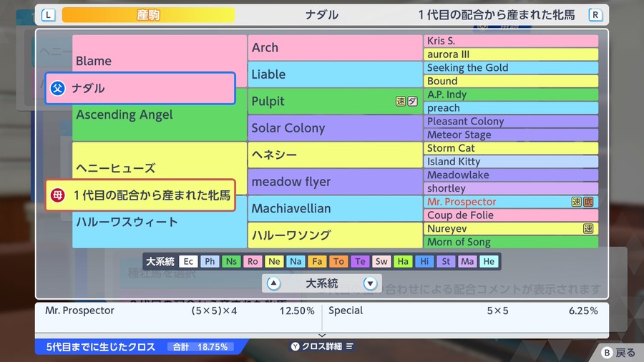Click 戻る to go back
This screenshot has height=362, width=644.
tap(625, 353)
